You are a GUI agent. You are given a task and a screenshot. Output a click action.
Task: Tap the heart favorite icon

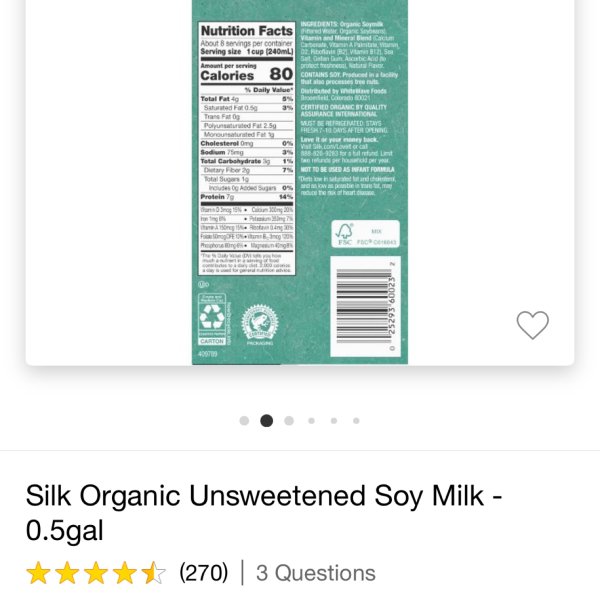532,325
